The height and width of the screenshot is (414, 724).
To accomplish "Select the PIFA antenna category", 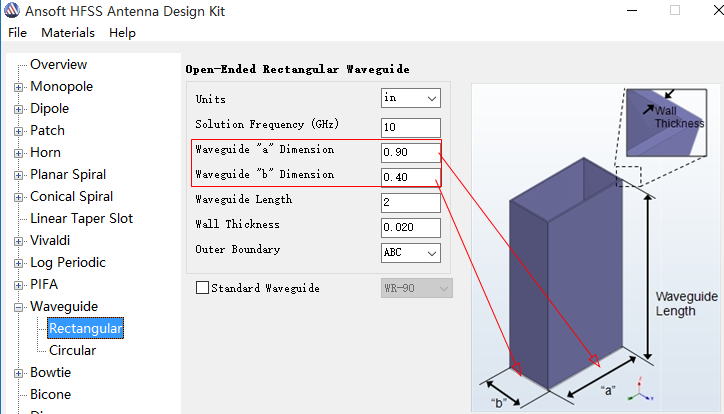I will click(x=44, y=284).
